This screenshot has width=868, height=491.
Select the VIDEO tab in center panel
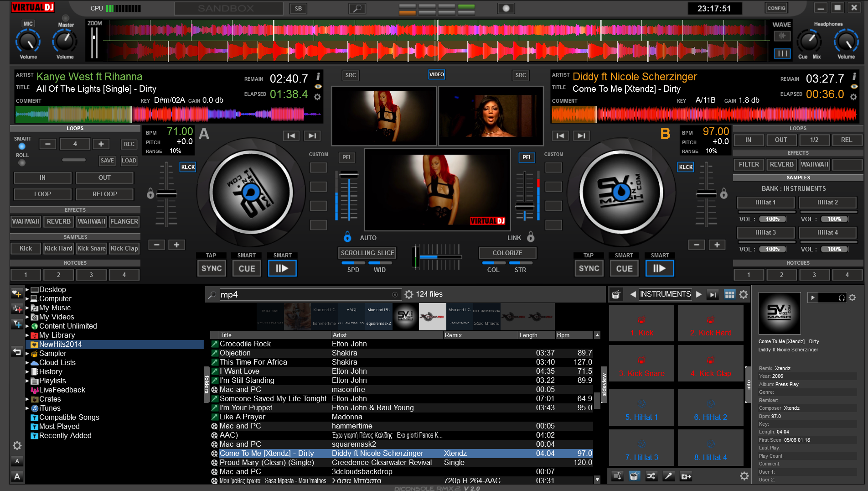click(436, 74)
